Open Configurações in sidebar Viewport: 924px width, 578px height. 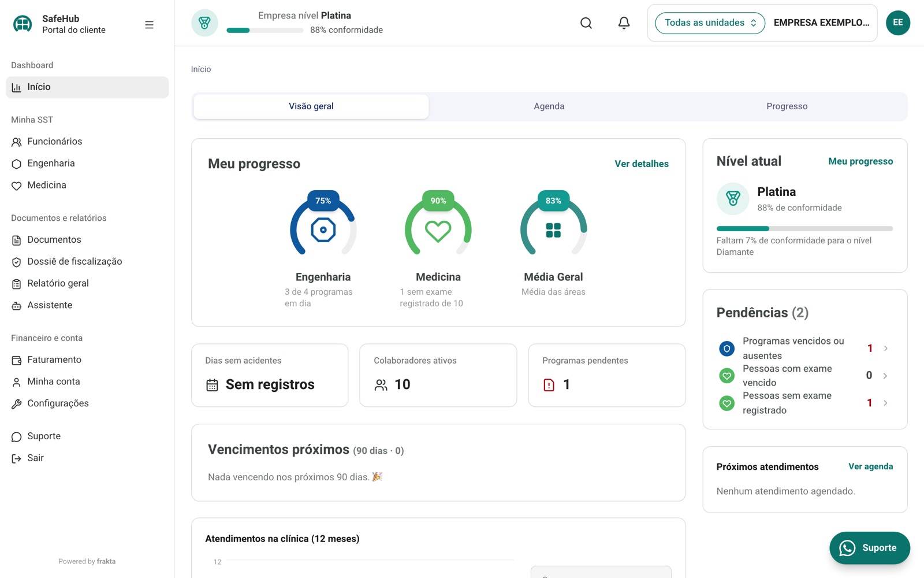(87, 403)
